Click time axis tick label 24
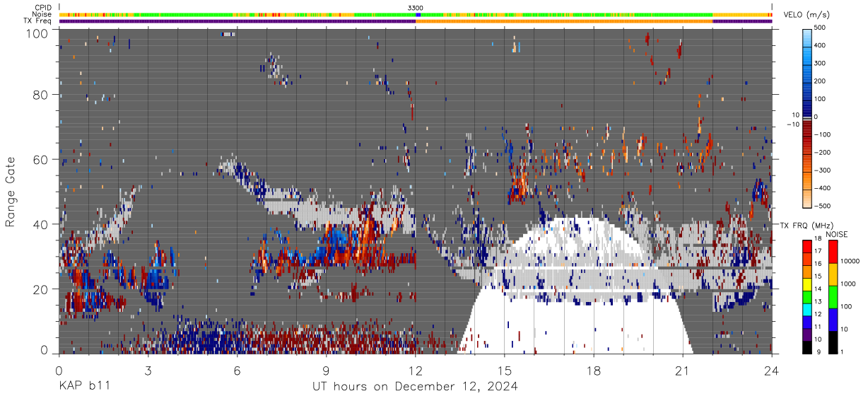Screen dimensions: 868x401 pos(772,370)
